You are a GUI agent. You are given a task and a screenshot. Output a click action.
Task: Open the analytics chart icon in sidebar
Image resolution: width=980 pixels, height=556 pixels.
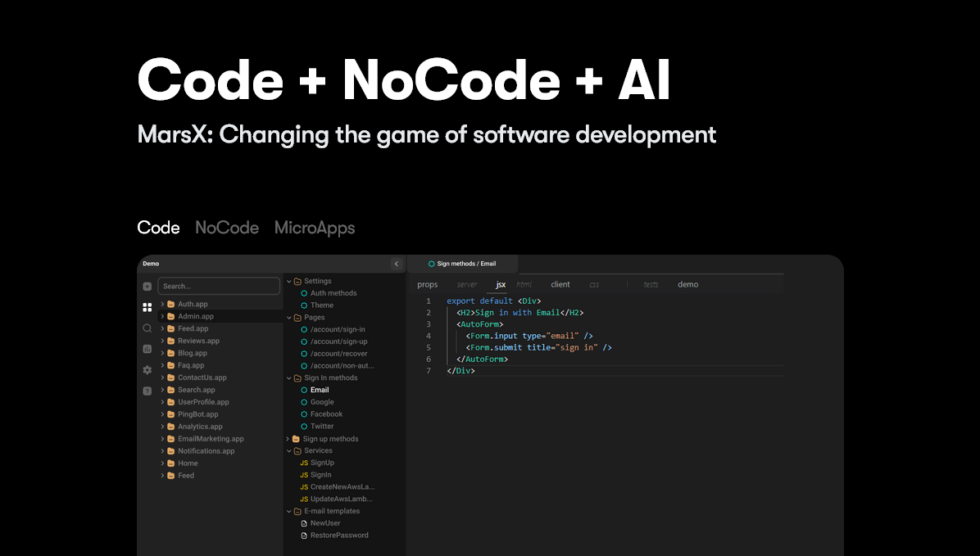coord(147,349)
